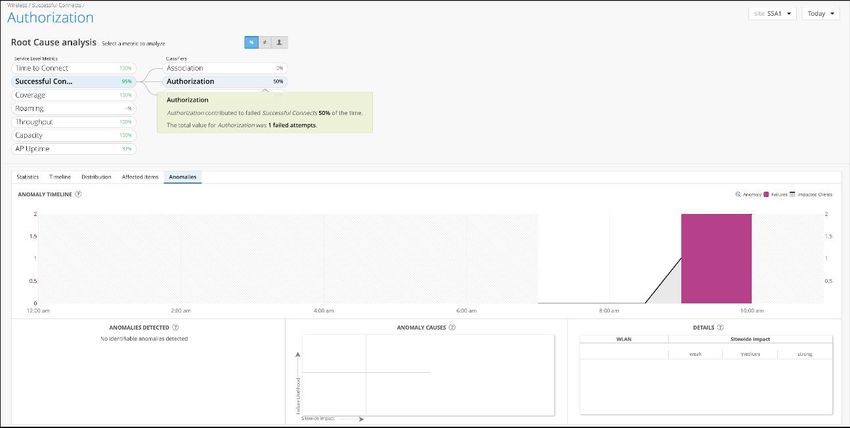Click the Details help icon
The image size is (850, 428).
pyautogui.click(x=720, y=327)
